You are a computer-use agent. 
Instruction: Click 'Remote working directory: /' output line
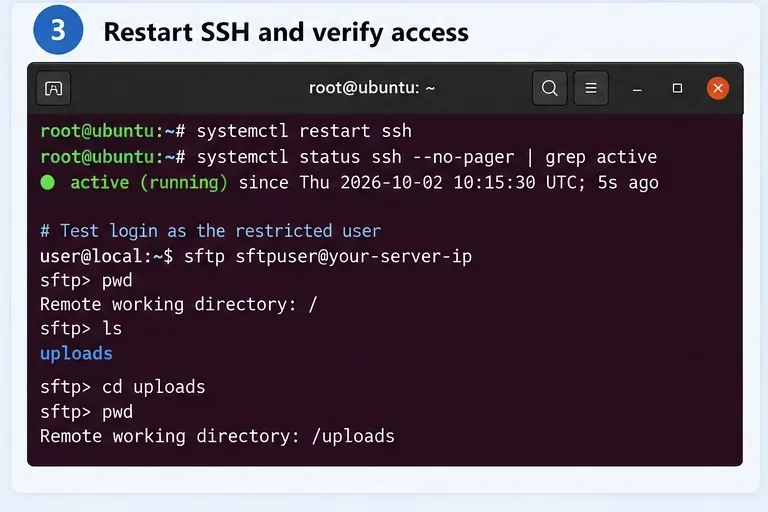[x=179, y=305]
